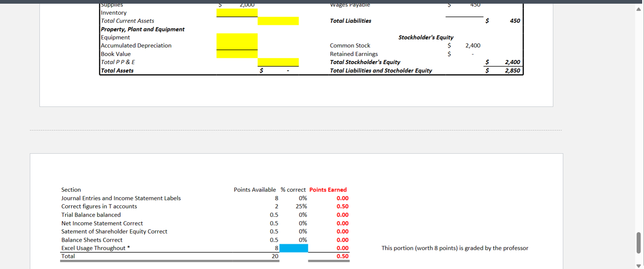The height and width of the screenshot is (269, 644).
Task: Click the 'Total Stockholder's Equity' label
Action: point(365,62)
